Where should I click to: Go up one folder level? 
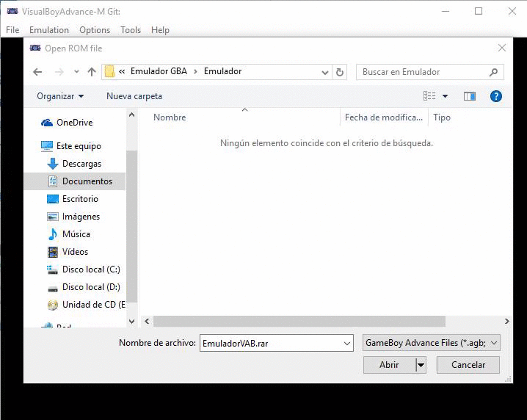click(92, 72)
